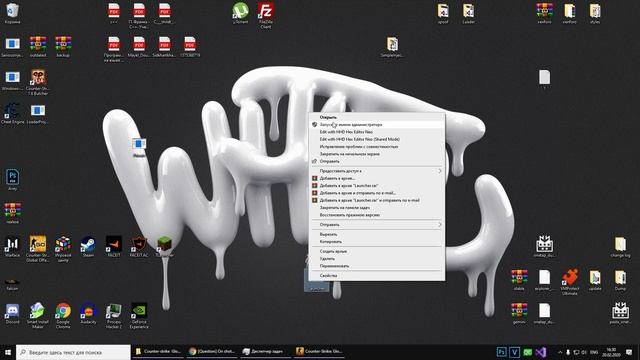
Task: Choose 'Переименовать' in the context menu
Action: [377, 266]
